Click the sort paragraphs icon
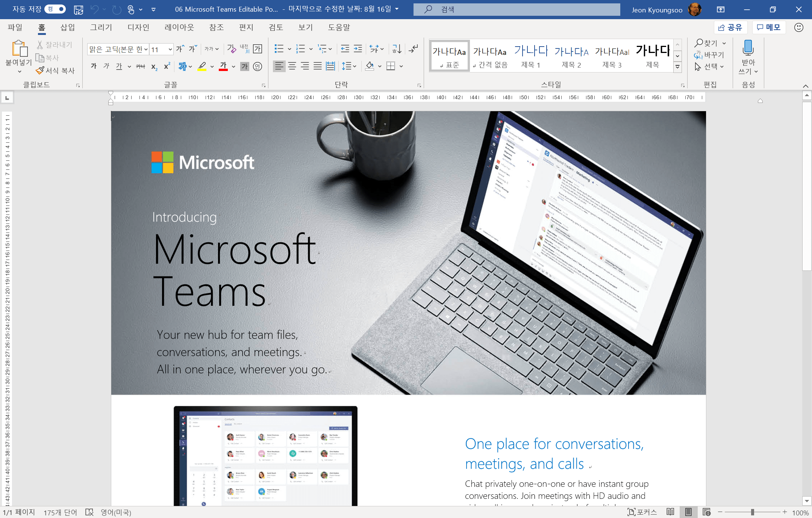812x518 pixels. point(397,49)
